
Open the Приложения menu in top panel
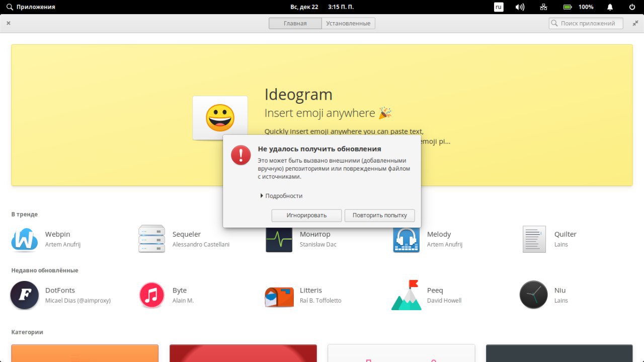[x=31, y=7]
